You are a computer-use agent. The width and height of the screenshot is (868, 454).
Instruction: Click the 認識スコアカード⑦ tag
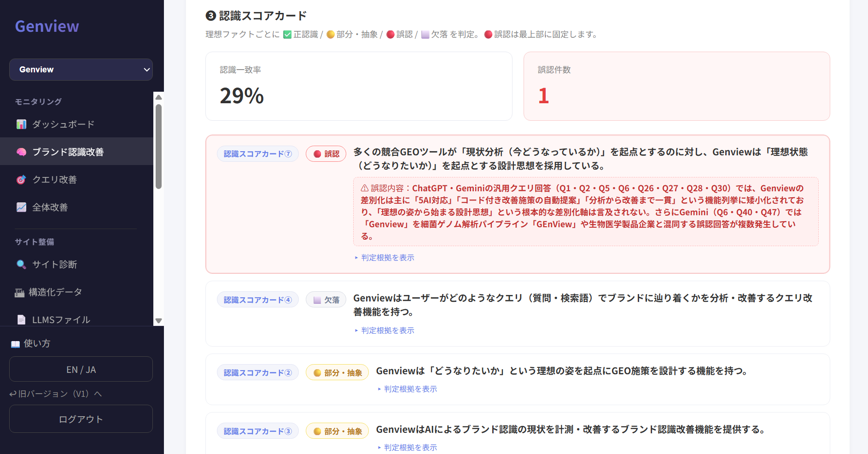point(258,154)
